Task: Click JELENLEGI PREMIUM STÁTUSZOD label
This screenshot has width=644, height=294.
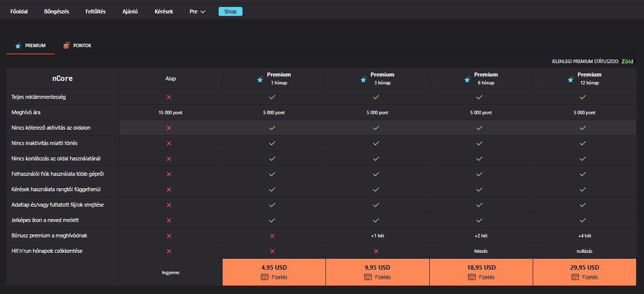Action: click(x=585, y=62)
